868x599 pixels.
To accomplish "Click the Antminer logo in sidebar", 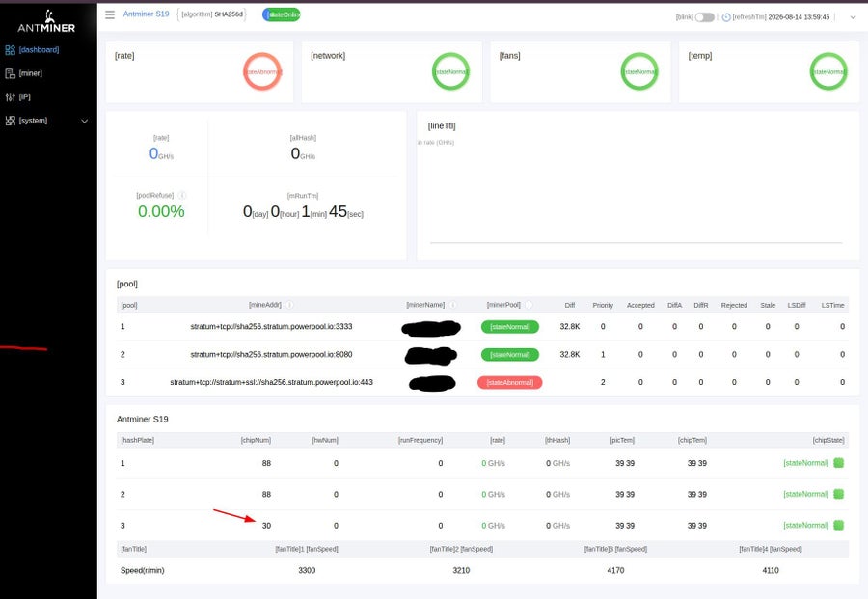I will tap(46, 21).
